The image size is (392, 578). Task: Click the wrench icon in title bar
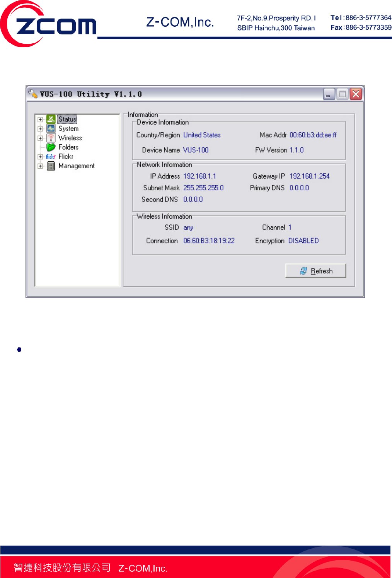tap(33, 94)
